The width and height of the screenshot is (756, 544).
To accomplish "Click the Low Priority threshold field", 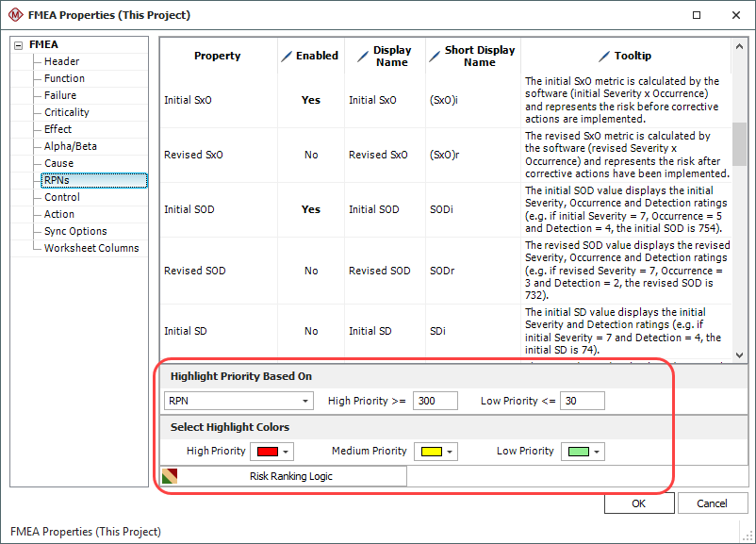I will [582, 402].
